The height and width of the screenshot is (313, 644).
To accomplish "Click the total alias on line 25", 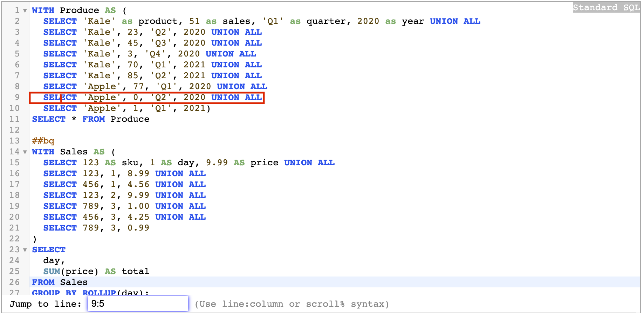I will 136,272.
